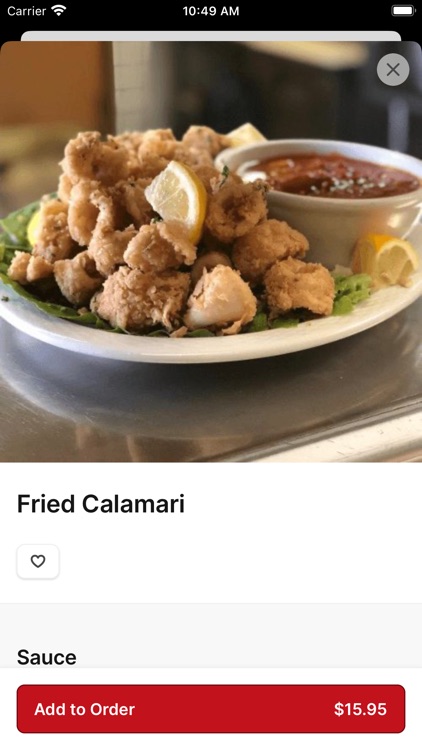
Task: Tap the gray background card behind the sheet
Action: [211, 36]
